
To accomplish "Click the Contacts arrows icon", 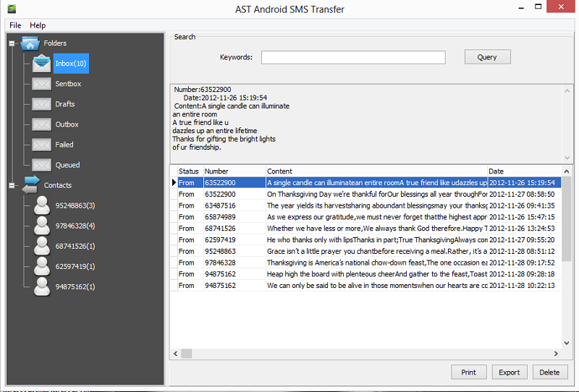I will coord(30,185).
